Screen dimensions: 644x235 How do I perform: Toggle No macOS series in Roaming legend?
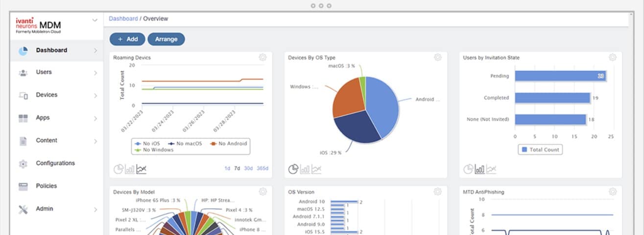point(185,143)
